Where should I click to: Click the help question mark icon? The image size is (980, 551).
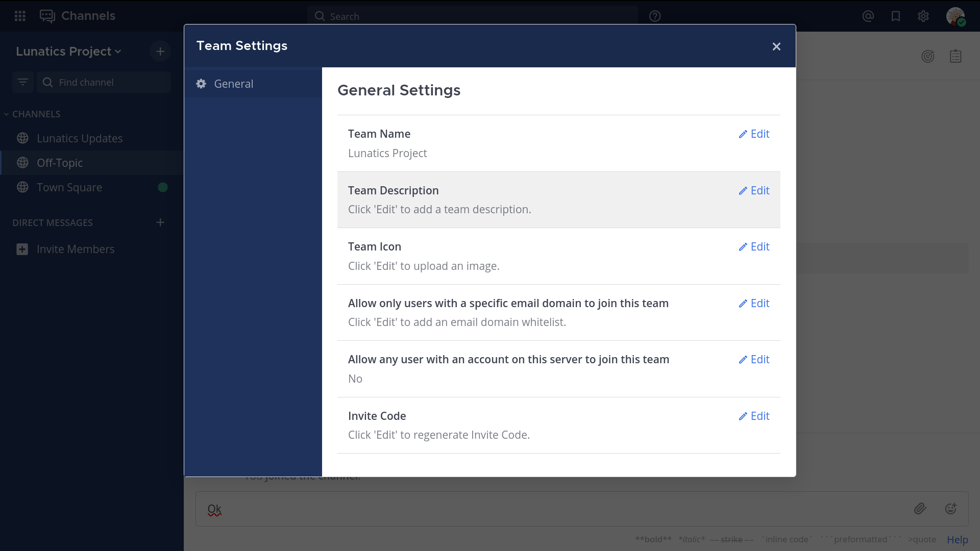point(655,16)
